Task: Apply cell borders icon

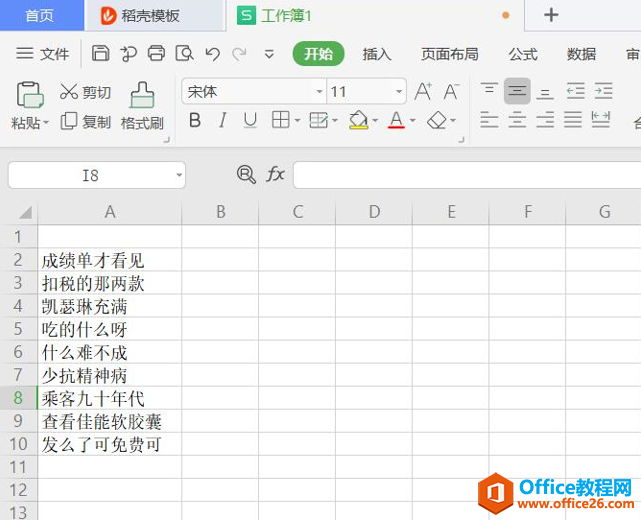Action: 280,120
